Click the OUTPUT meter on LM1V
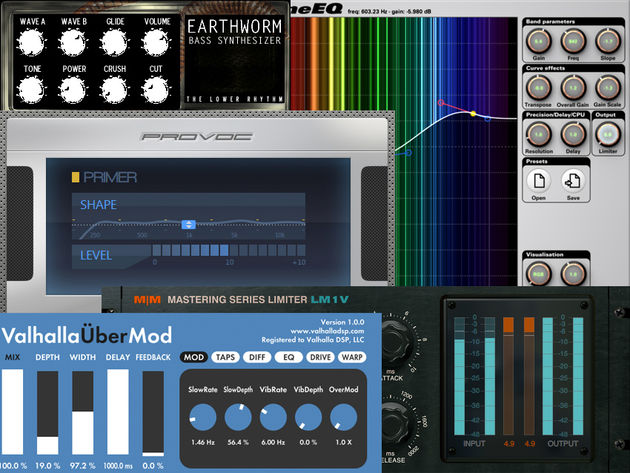This screenshot has width=630, height=473. click(x=563, y=376)
